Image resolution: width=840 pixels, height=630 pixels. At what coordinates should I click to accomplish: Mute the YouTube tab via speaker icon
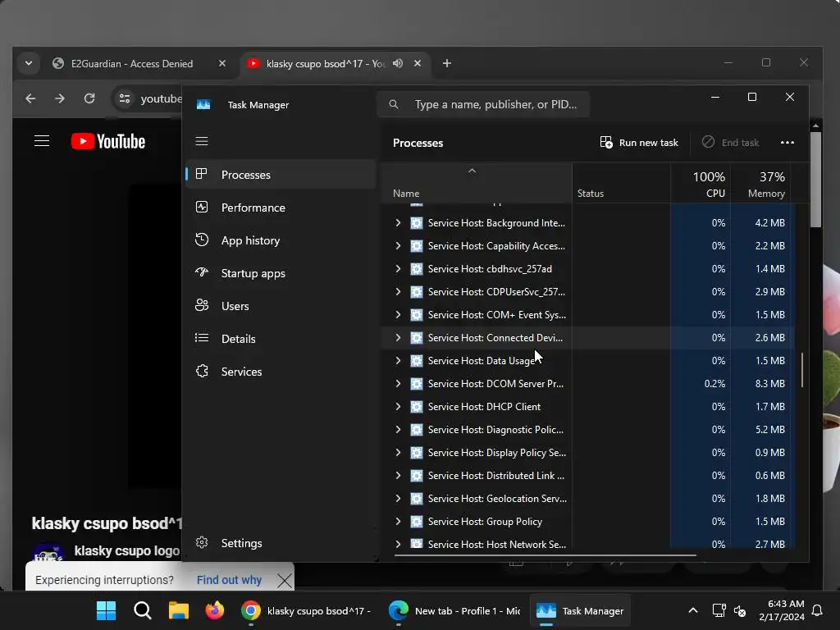(398, 63)
